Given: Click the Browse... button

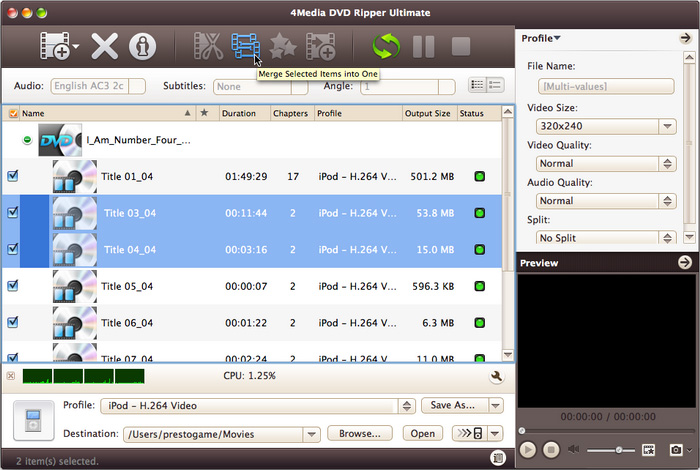Looking at the screenshot, I should (x=360, y=433).
